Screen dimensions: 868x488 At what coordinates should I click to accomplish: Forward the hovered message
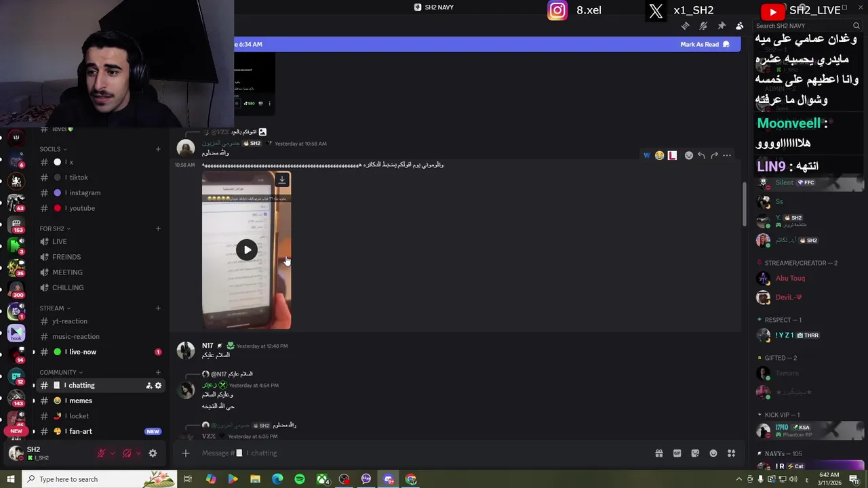point(714,155)
